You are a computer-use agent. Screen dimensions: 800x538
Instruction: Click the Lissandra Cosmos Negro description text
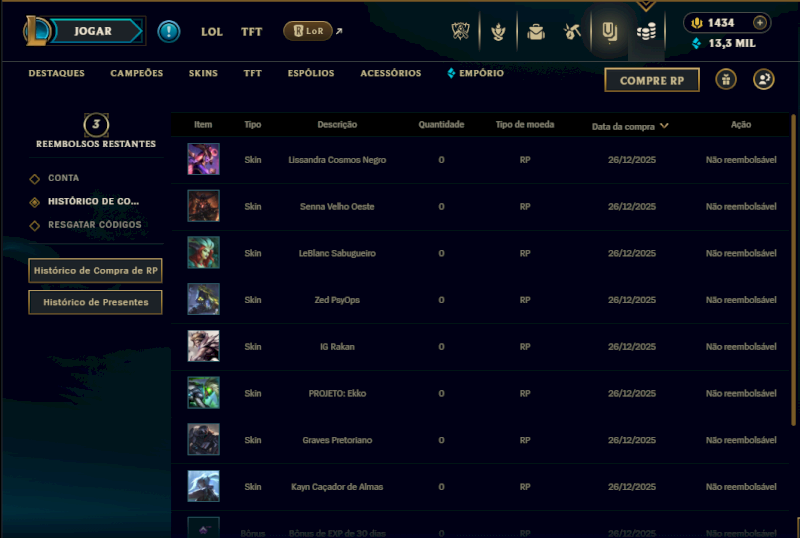pos(337,160)
